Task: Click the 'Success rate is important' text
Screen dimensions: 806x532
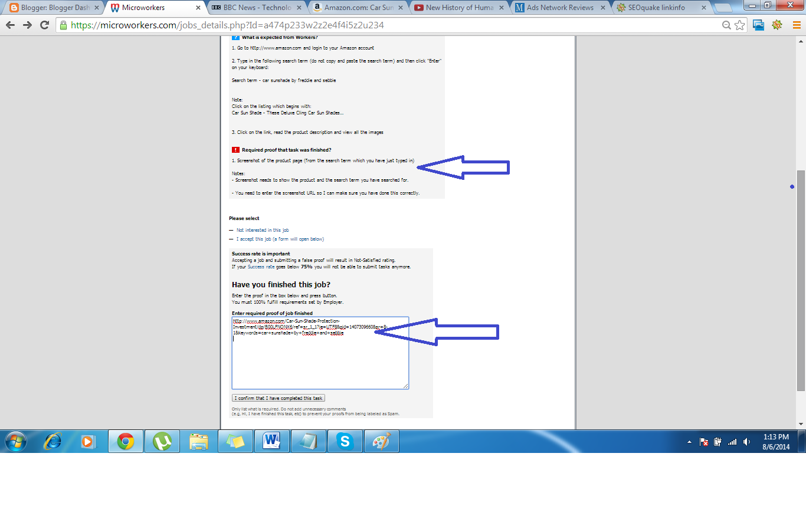Action: pyautogui.click(x=261, y=254)
